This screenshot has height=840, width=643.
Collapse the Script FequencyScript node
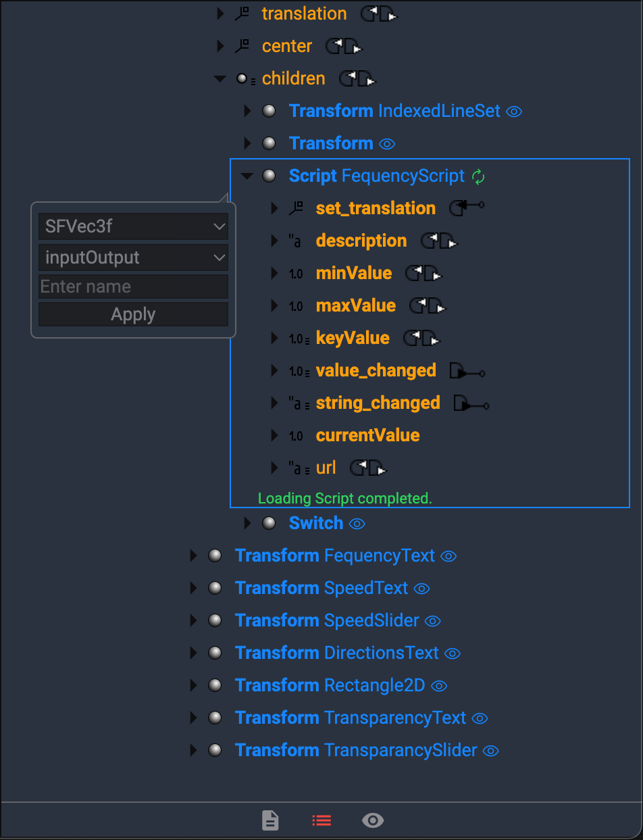247,176
